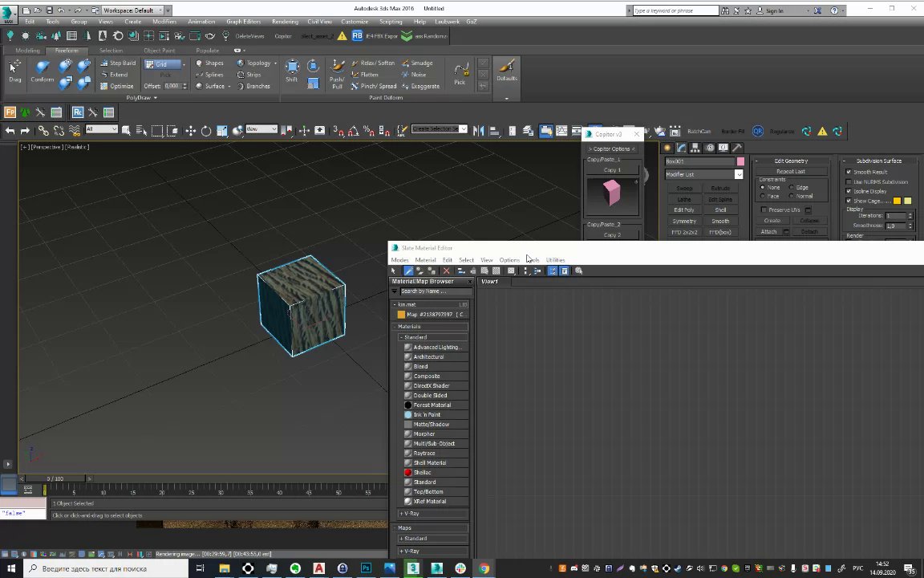
Task: Open the Rendering menu
Action: [285, 22]
